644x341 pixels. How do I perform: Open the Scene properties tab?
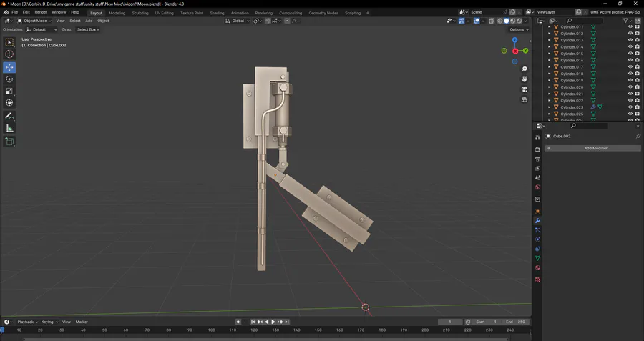[x=537, y=178]
